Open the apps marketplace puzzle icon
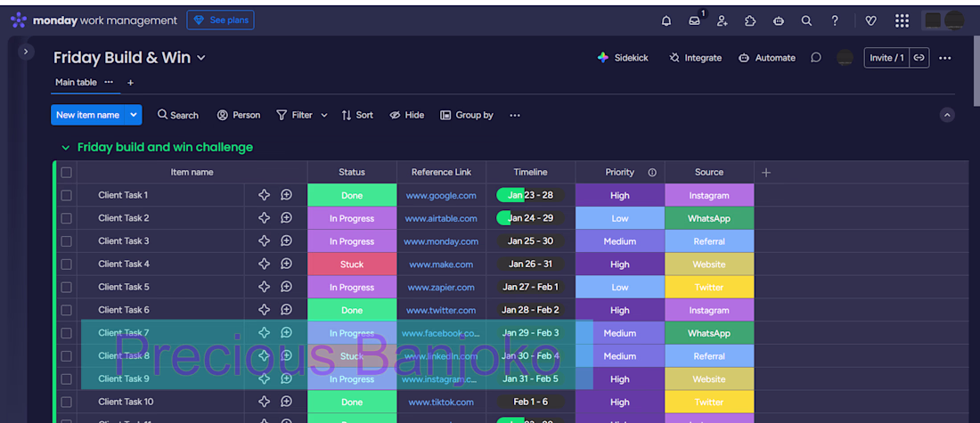This screenshot has width=980, height=423. tap(751, 20)
